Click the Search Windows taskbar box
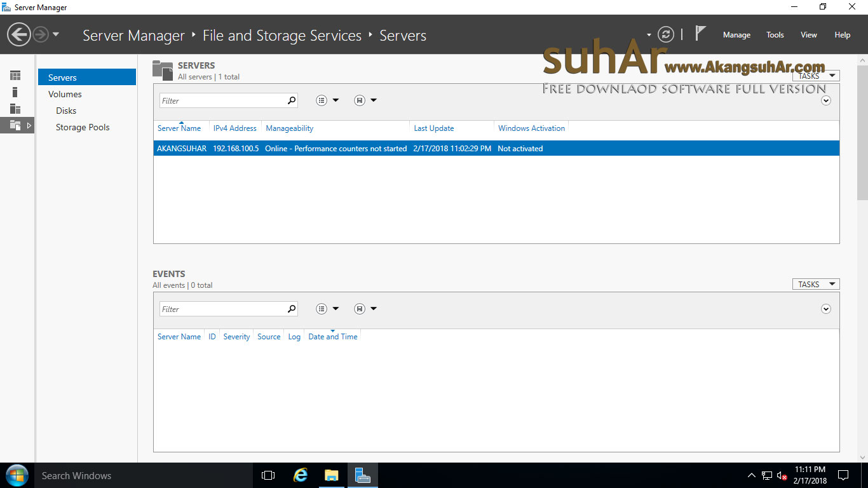 pos(143,475)
